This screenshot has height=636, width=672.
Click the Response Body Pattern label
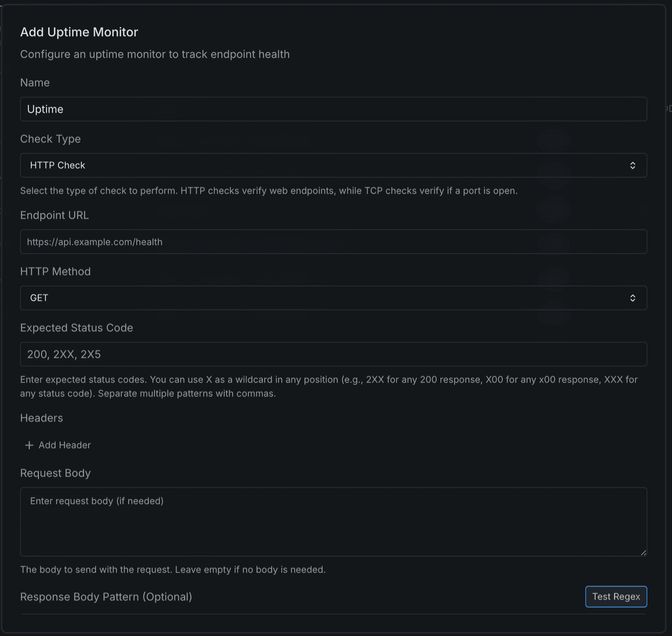click(x=107, y=596)
